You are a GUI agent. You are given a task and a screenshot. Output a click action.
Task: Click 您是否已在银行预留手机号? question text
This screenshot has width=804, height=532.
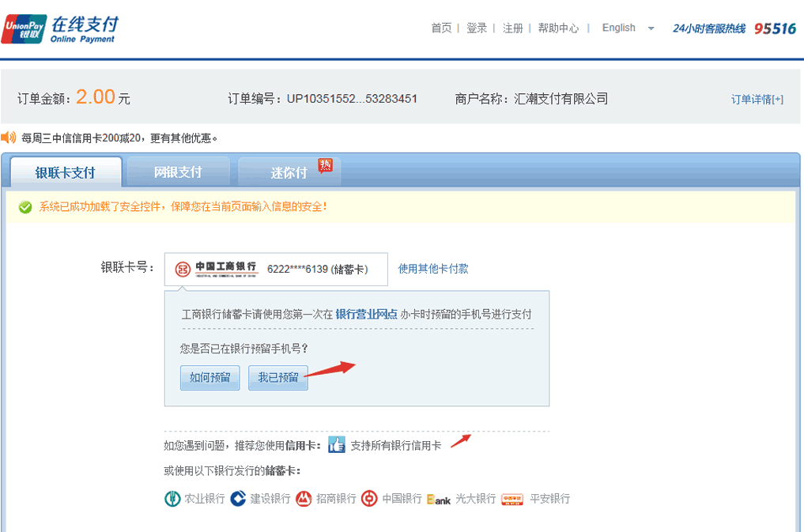pyautogui.click(x=244, y=349)
